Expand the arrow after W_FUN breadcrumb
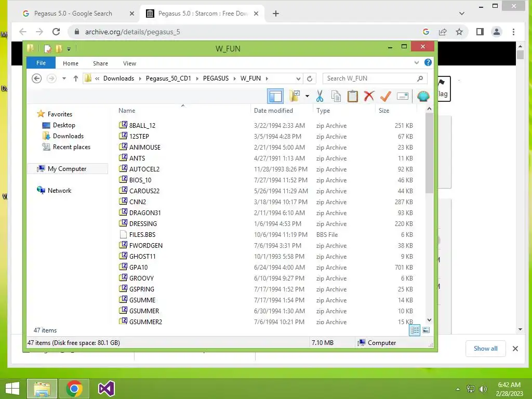Viewport: 532px width, 399px height. 267,79
